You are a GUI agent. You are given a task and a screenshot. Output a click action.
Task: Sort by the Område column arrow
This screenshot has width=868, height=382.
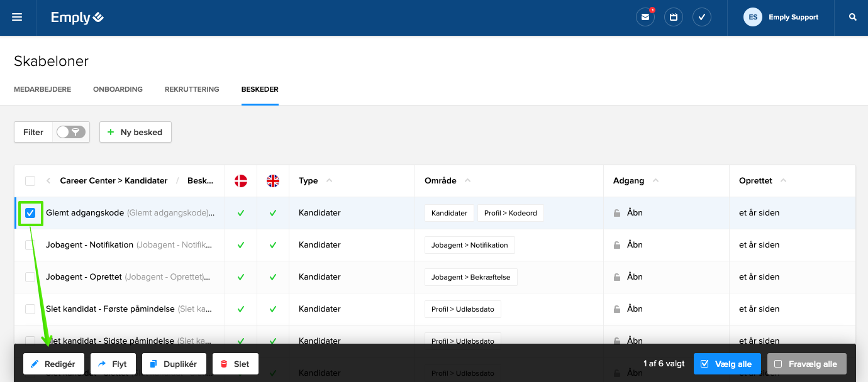467,180
